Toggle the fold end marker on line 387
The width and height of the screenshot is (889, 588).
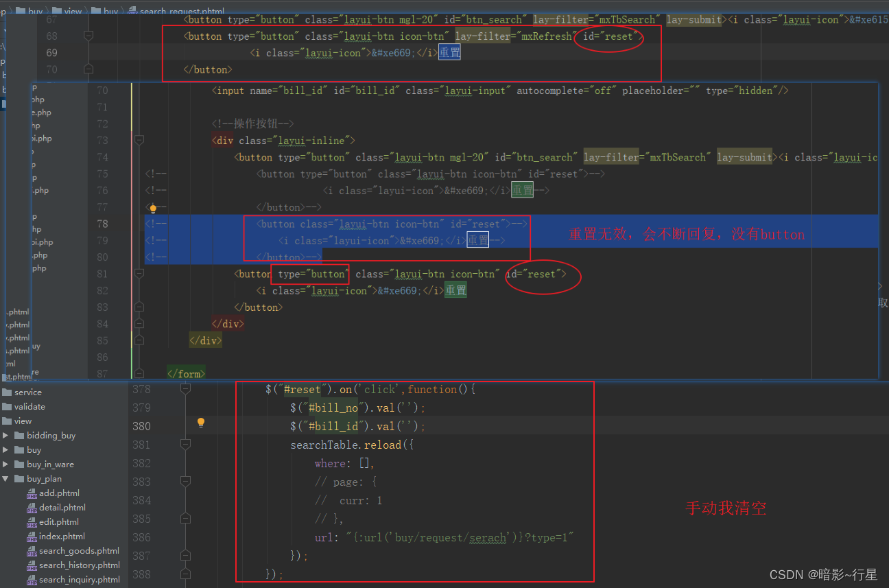185,554
